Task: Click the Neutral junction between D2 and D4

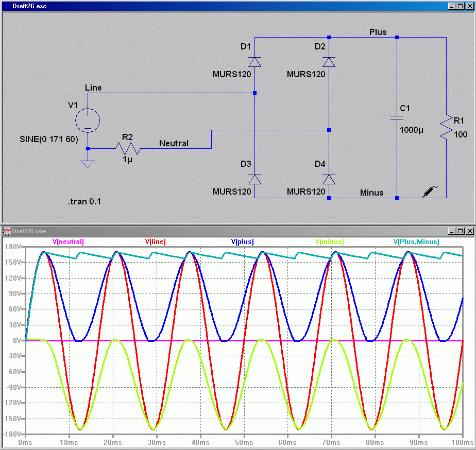Action: [329, 130]
